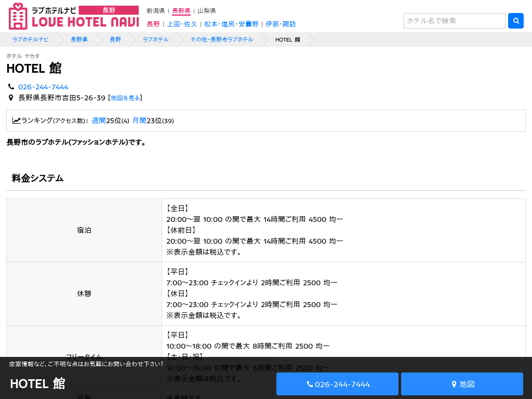Focus the ホテル名で検索 search field
The height and width of the screenshot is (399, 532).
coord(454,21)
